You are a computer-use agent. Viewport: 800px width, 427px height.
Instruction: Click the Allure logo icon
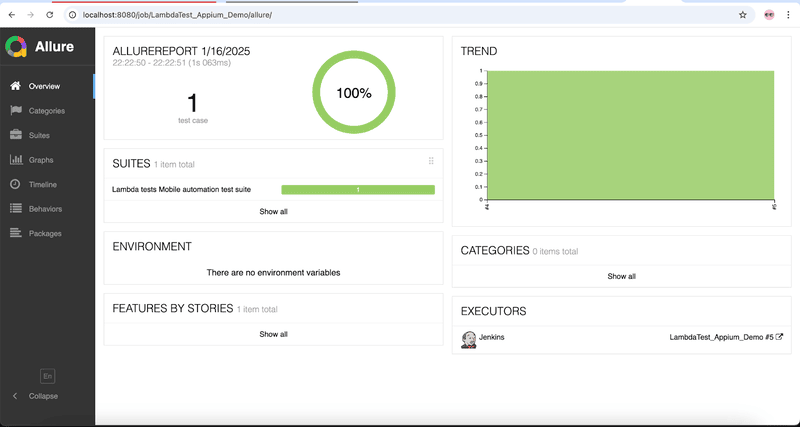click(x=16, y=46)
